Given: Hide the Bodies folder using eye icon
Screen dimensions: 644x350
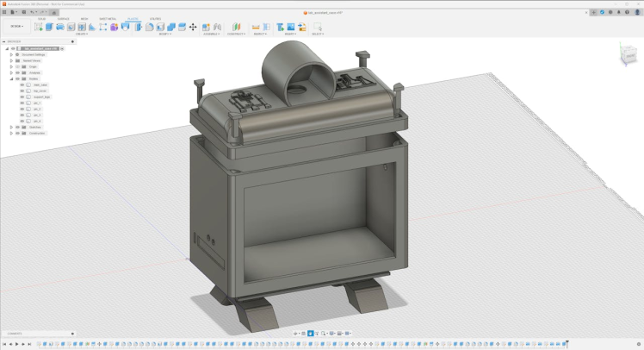Looking at the screenshot, I should click(x=16, y=78).
